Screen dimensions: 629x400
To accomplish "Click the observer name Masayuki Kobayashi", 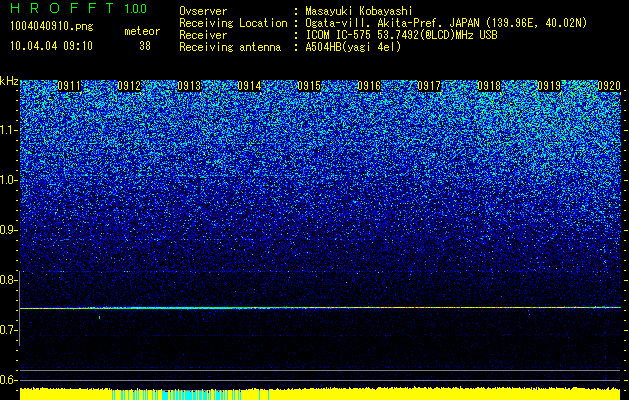I will pos(359,12).
